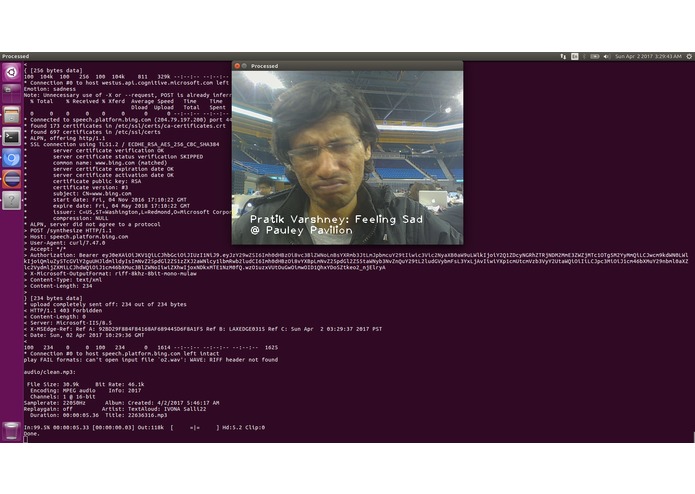Click the 'Pratik Varshney: Feeling Sad' overlay caption
Screen dimensions: 695x494
[x=336, y=219]
